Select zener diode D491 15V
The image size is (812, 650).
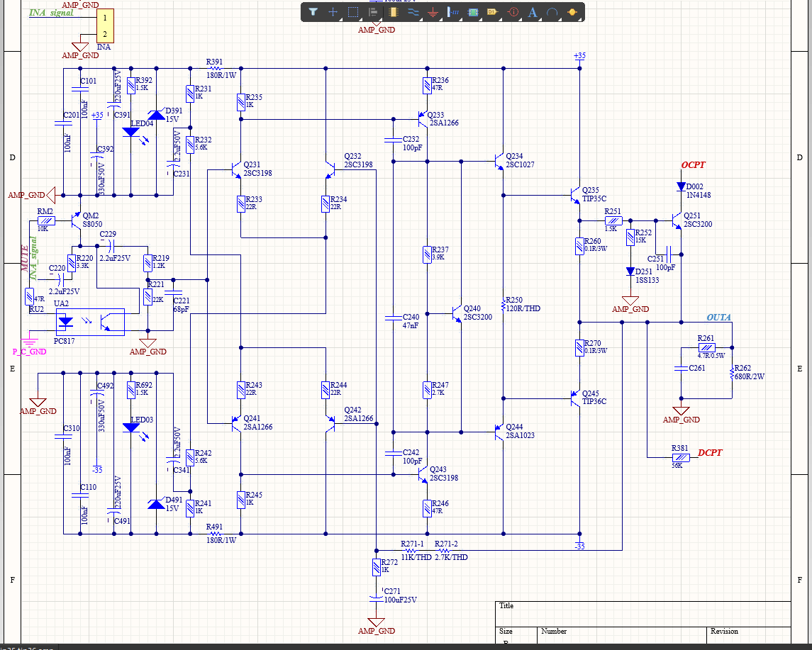pos(157,505)
